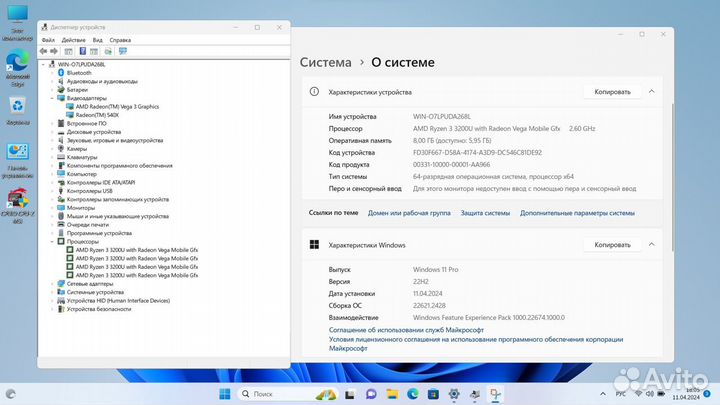Click the Settings gear icon on taskbar
The width and height of the screenshot is (720, 405).
(454, 394)
